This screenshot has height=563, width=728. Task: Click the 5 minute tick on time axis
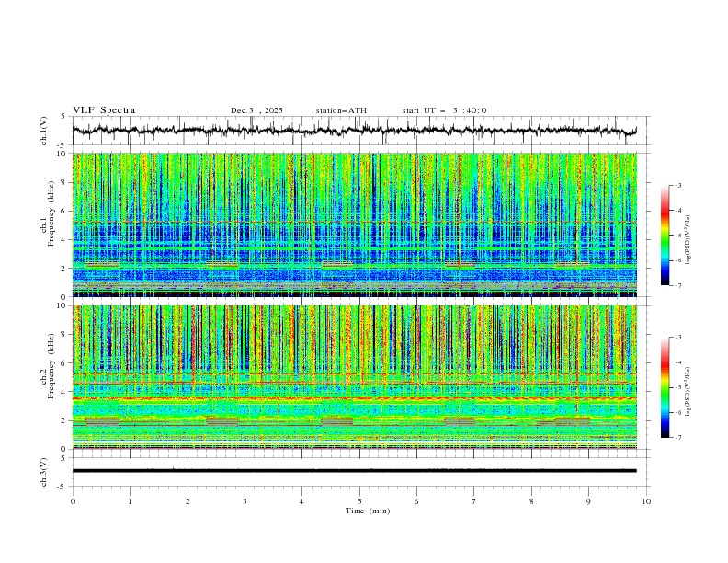pos(359,500)
